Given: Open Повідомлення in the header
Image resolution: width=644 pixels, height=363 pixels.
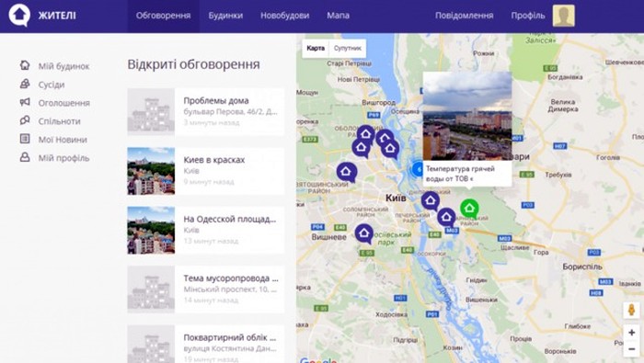Looking at the screenshot, I should (464, 16).
